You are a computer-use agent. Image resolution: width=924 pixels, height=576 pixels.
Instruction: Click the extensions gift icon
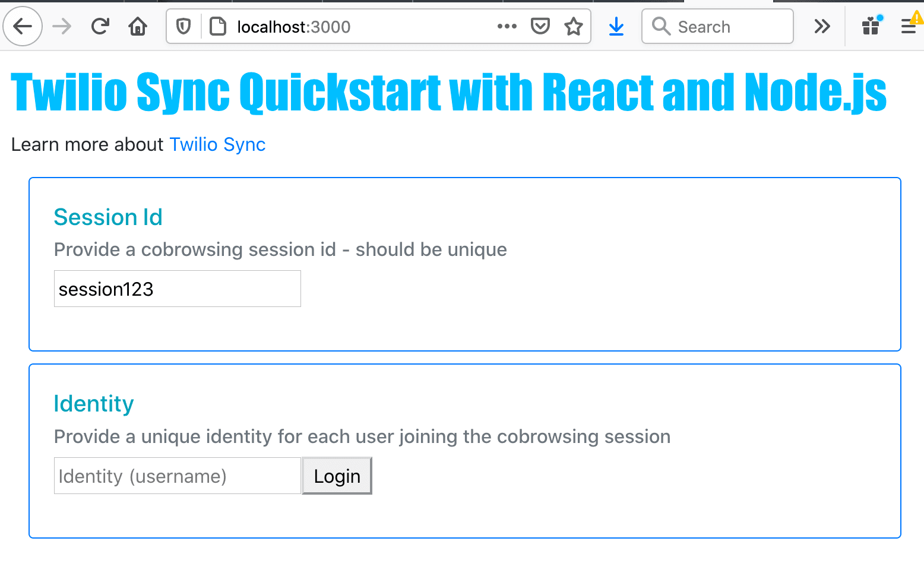870,26
